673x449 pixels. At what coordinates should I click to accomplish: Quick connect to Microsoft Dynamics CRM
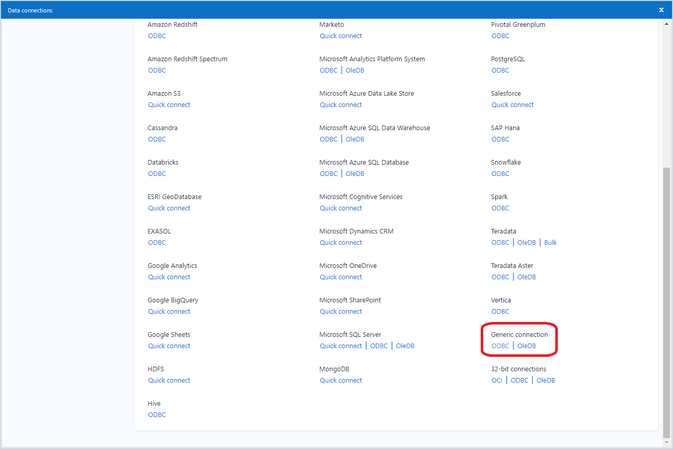(x=341, y=243)
